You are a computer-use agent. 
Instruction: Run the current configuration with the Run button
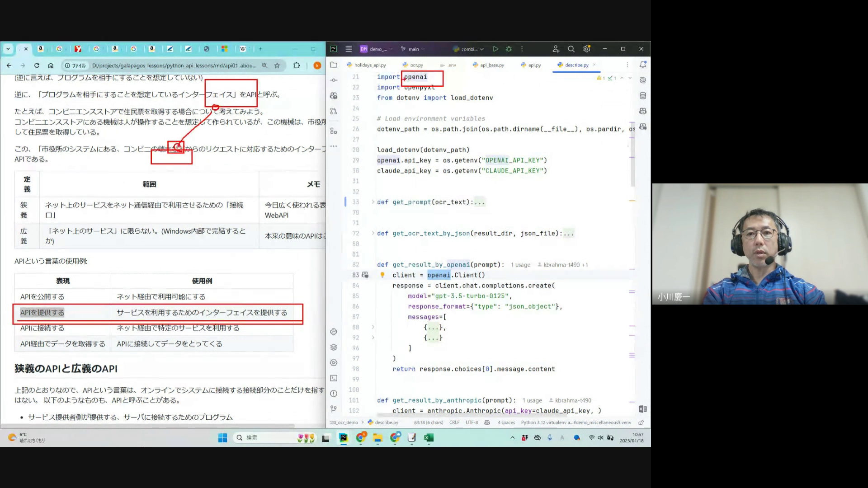pyautogui.click(x=495, y=49)
